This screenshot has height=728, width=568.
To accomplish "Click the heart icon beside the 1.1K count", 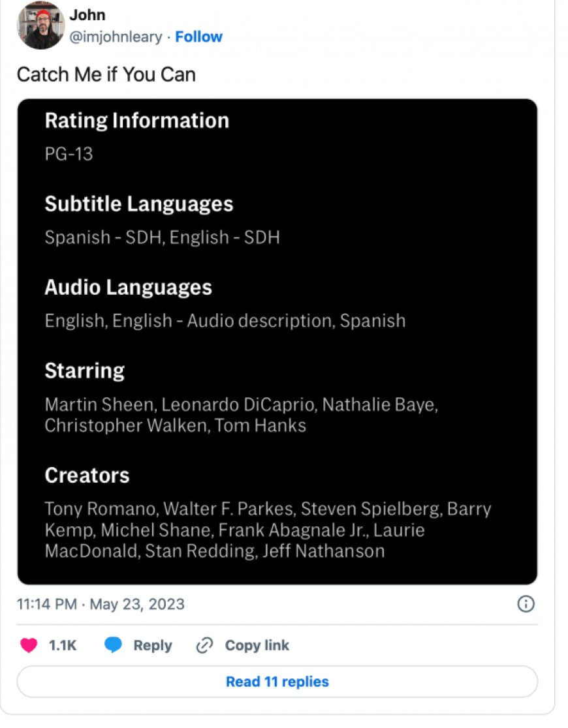I will 28,645.
